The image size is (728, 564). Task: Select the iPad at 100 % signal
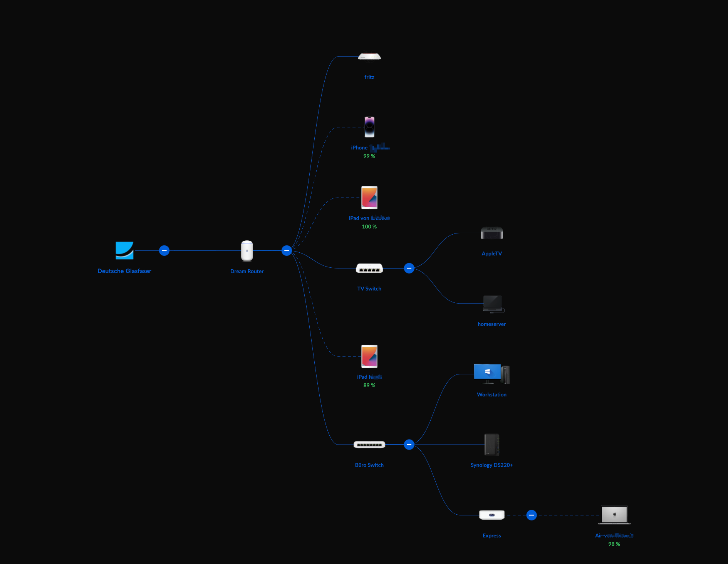369,198
